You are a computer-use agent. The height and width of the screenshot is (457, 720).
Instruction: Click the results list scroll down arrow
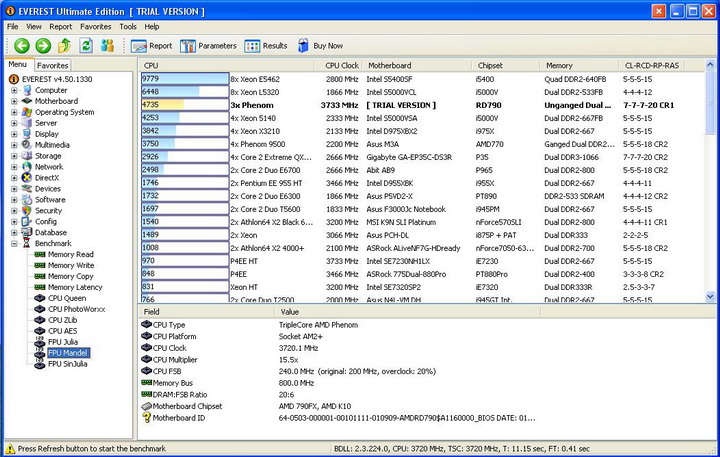coord(710,297)
